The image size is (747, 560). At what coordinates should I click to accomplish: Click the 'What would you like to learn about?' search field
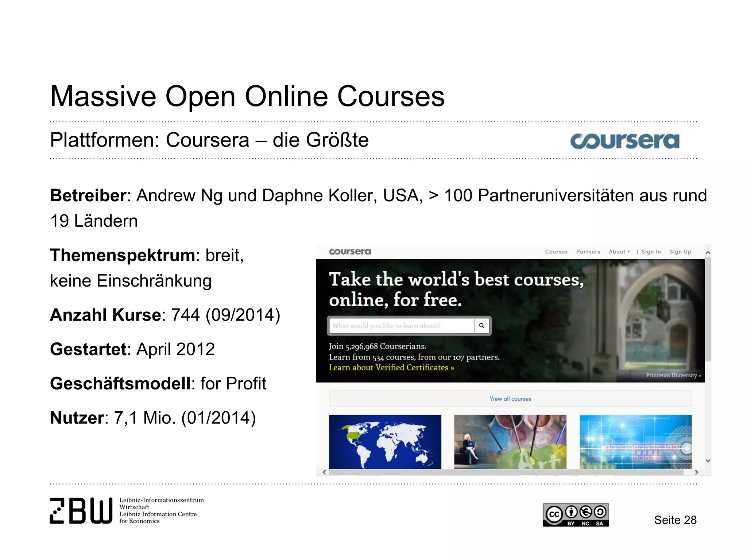(401, 326)
